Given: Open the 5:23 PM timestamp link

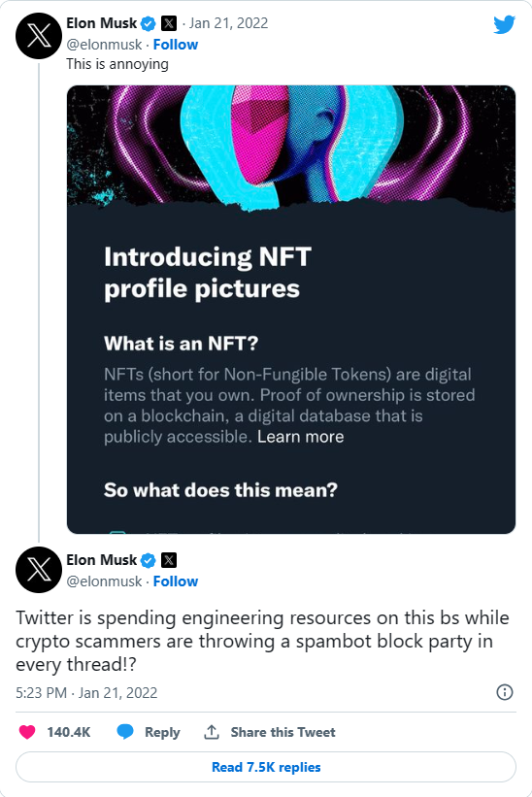Looking at the screenshot, I should 86,693.
